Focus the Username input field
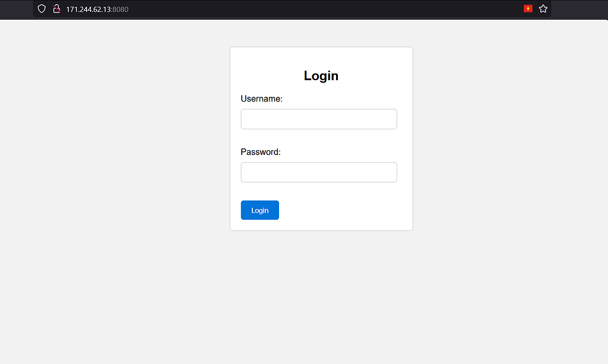 [x=319, y=119]
